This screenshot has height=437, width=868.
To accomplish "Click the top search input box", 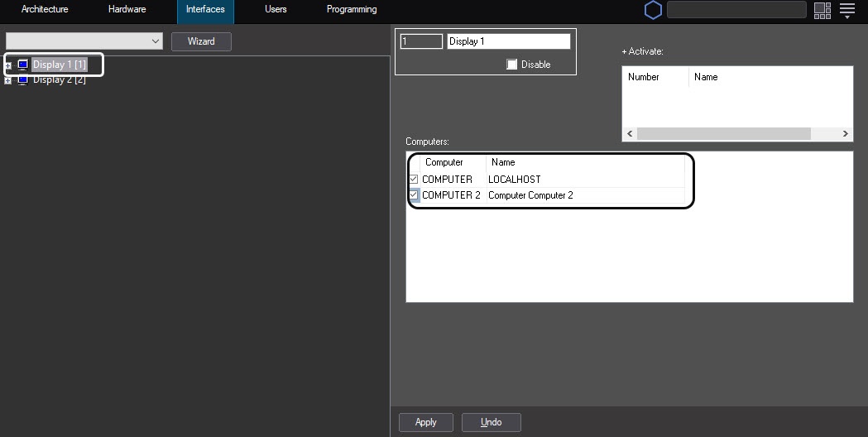I will [736, 10].
